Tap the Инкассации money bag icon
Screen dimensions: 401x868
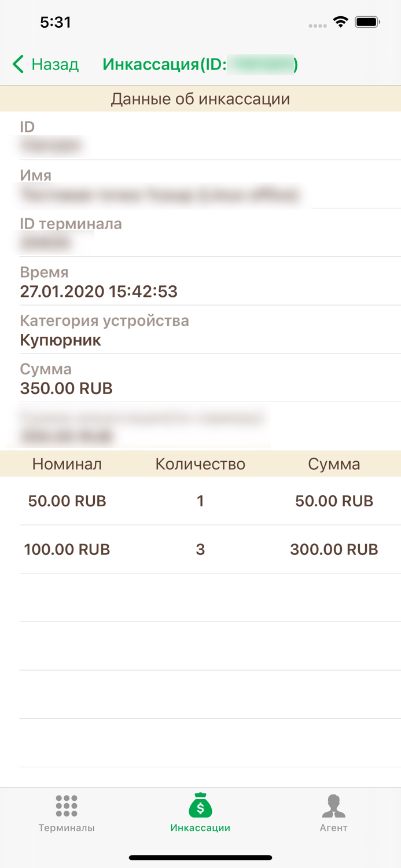pyautogui.click(x=200, y=804)
